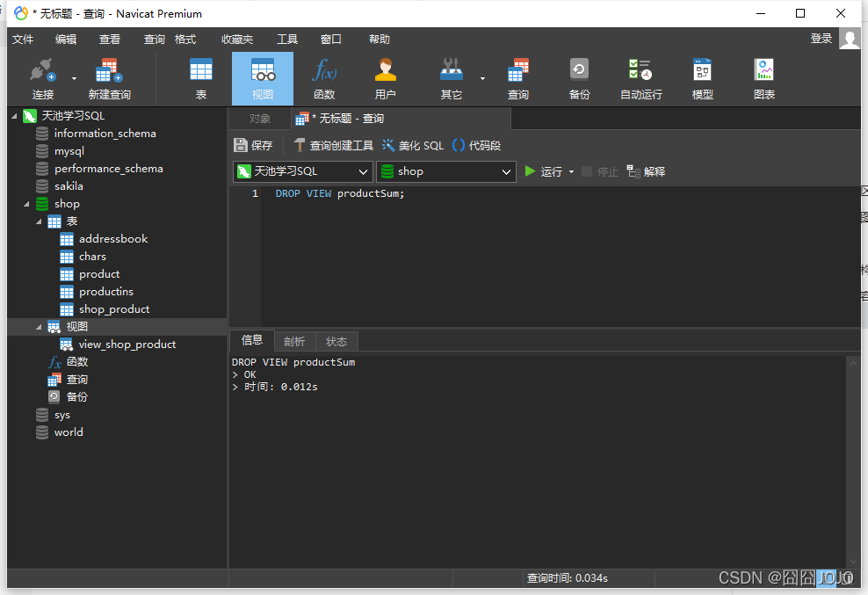868x595 pixels.
Task: Switch to the 对象 tab
Action: [x=260, y=119]
